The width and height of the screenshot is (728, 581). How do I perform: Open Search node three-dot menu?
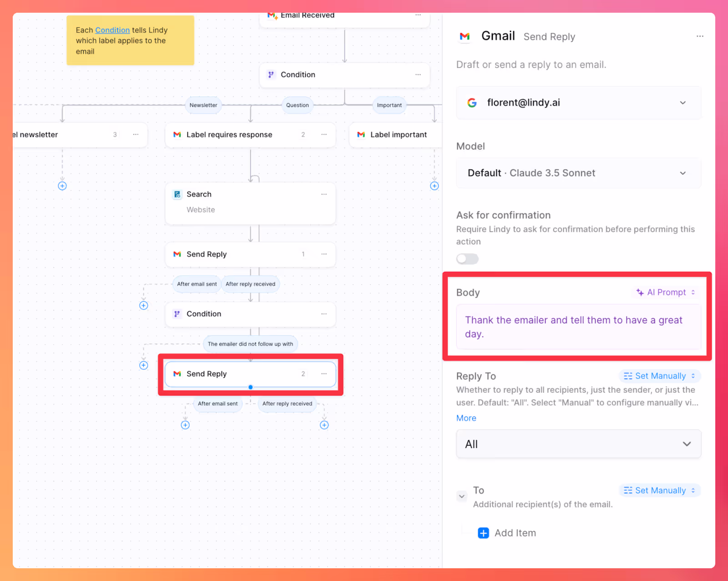click(x=324, y=194)
